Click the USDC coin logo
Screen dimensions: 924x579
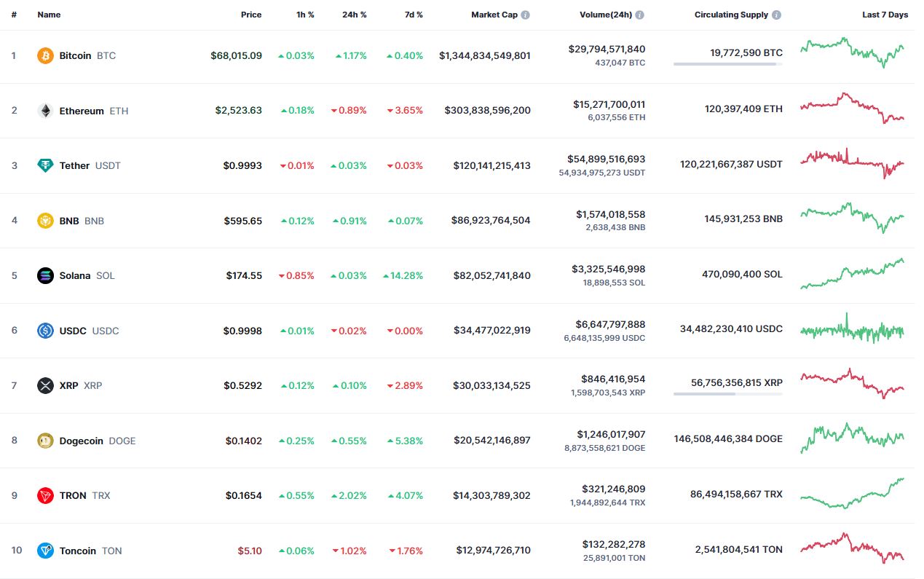pyautogui.click(x=45, y=331)
